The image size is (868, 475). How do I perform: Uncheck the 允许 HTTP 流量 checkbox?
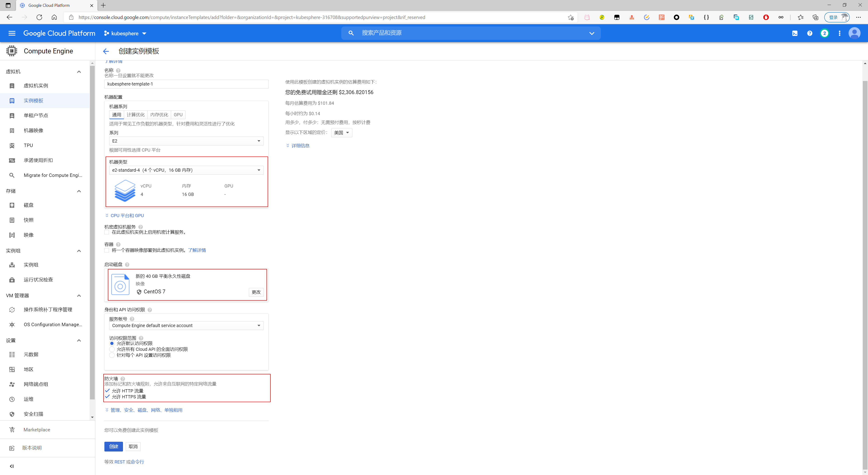click(107, 391)
